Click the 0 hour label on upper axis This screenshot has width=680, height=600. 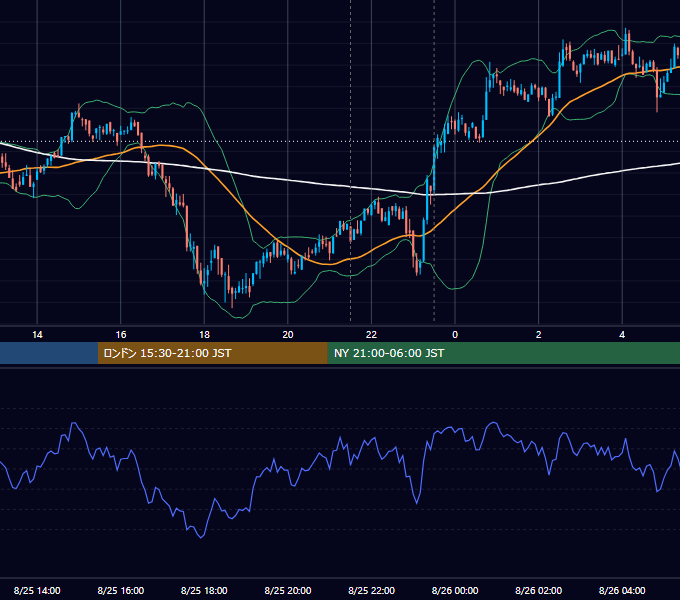click(455, 335)
